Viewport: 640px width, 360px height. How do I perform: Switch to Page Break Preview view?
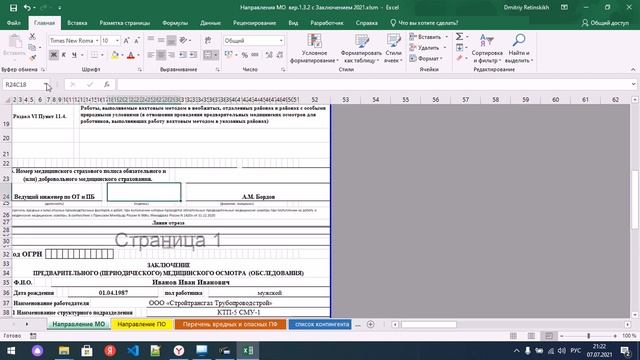(549, 336)
